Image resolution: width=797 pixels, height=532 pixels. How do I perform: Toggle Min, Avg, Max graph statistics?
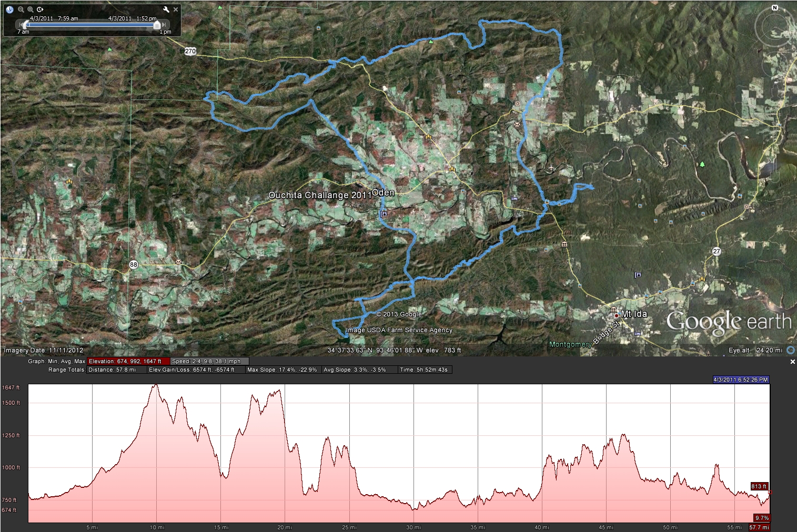tap(54, 361)
